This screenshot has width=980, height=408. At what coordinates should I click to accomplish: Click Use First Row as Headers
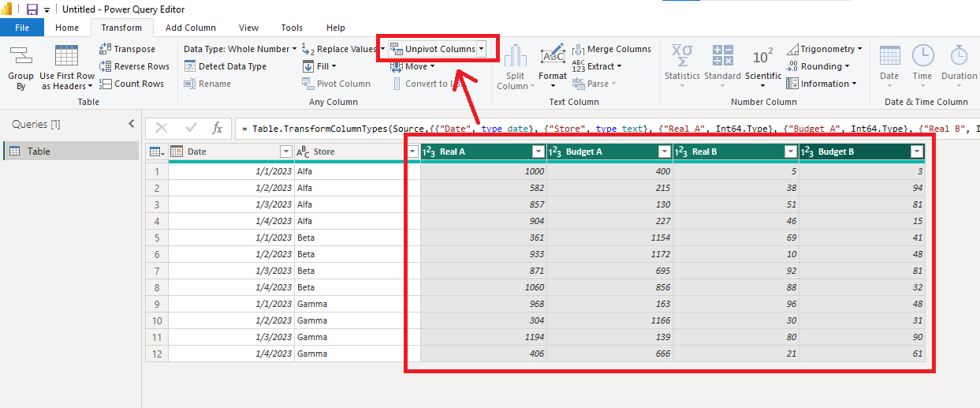pyautogui.click(x=67, y=68)
